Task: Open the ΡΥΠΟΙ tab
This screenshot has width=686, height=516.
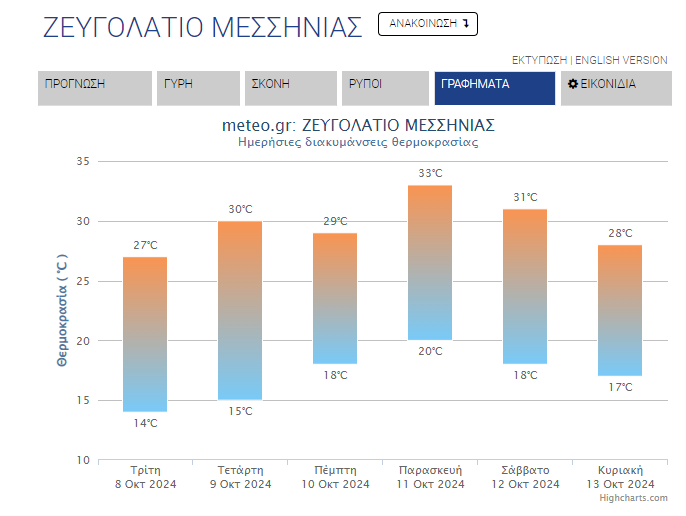Action: pos(385,88)
